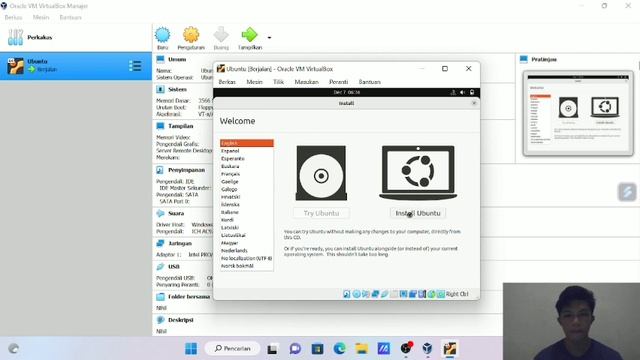Open File Explorer from the taskbar
The image size is (640, 360).
coord(361,349)
